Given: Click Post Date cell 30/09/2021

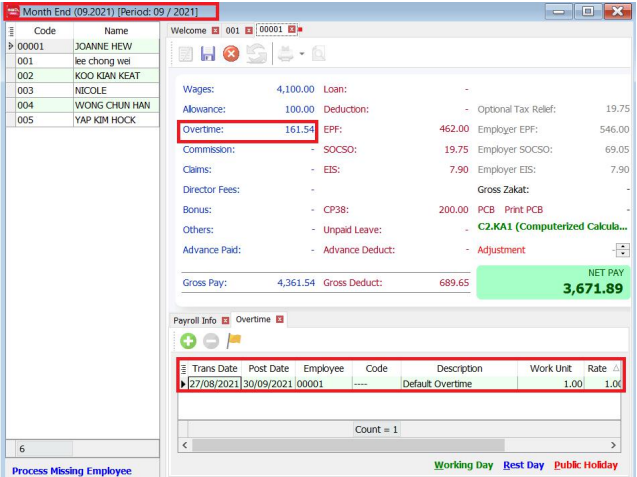Looking at the screenshot, I should [268, 384].
